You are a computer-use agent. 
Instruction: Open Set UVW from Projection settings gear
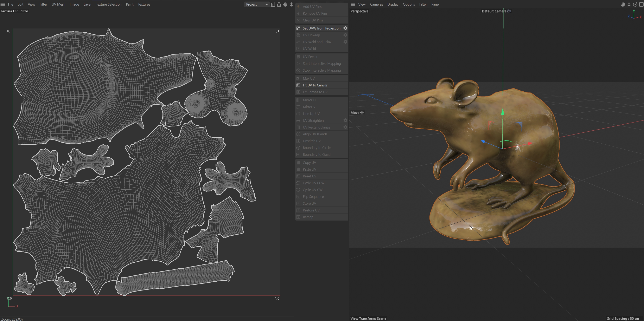(x=345, y=28)
